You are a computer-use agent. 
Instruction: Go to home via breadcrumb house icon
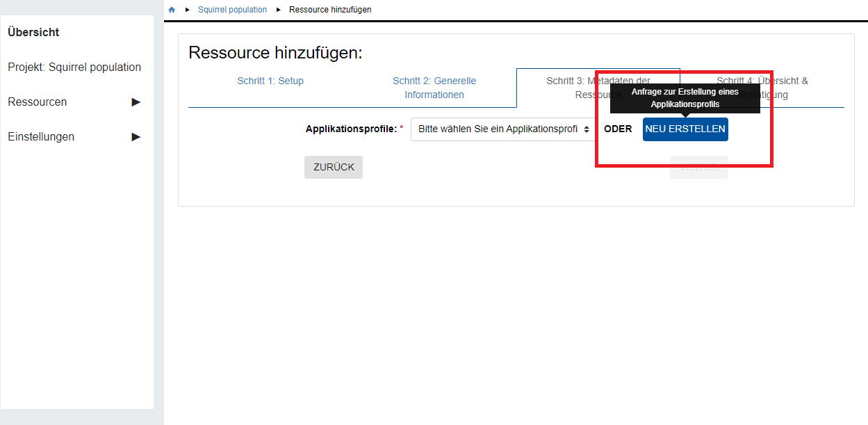pos(172,10)
